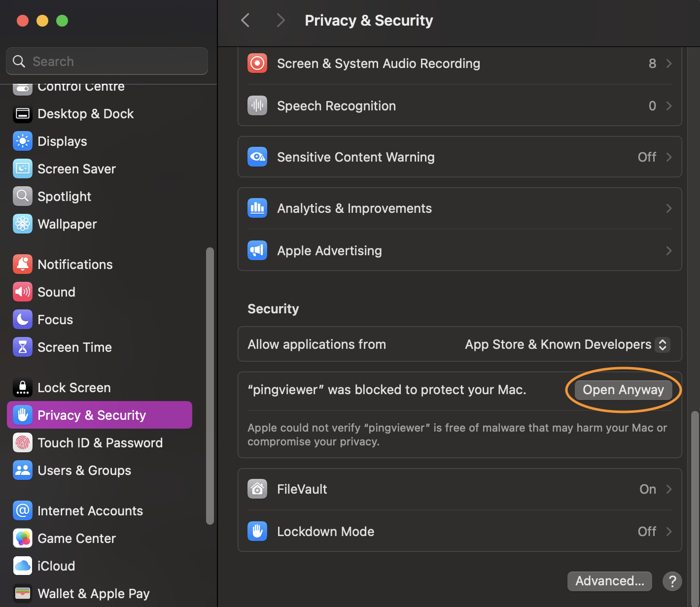Click the Users & Groups icon
This screenshot has height=607, width=700.
(23, 471)
